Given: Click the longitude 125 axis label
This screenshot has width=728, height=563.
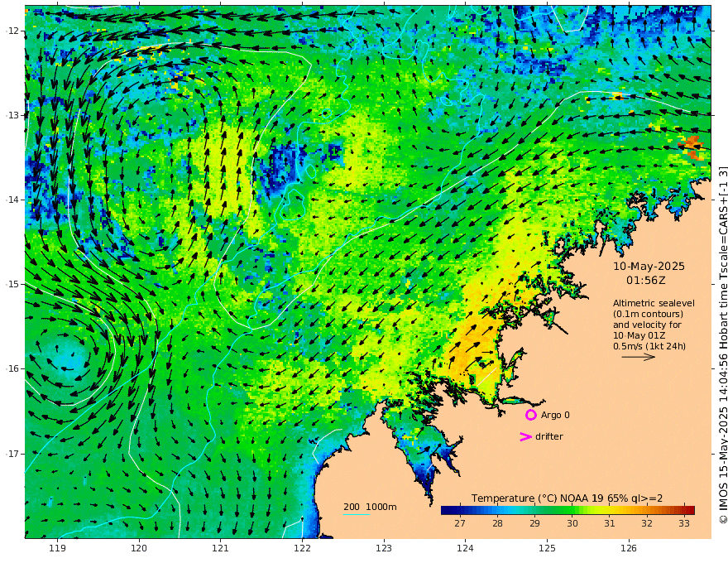Looking at the screenshot, I should [547, 549].
